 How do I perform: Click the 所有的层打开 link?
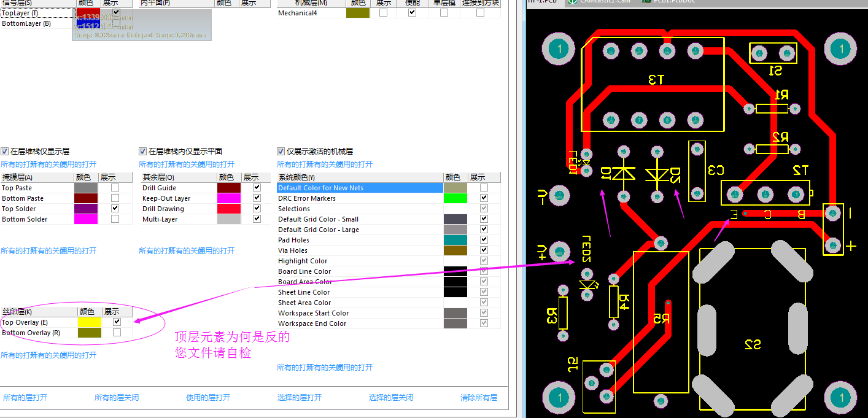coord(25,397)
